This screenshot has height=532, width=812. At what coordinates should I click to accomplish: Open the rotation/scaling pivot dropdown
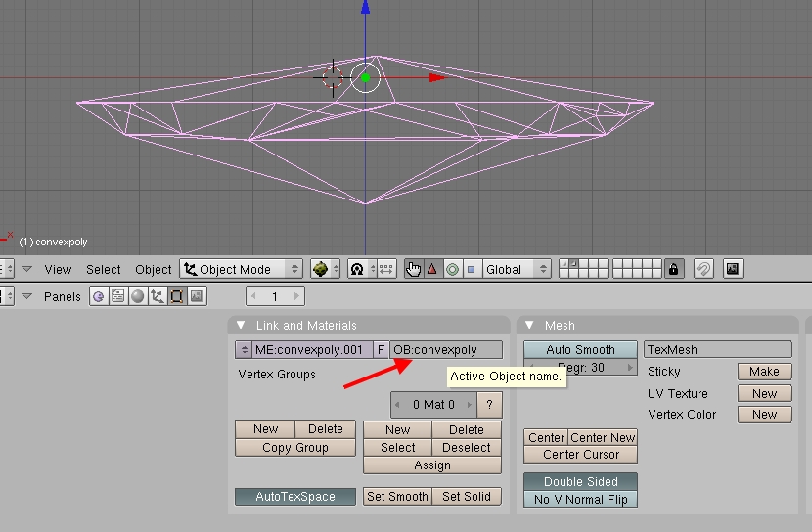[361, 269]
